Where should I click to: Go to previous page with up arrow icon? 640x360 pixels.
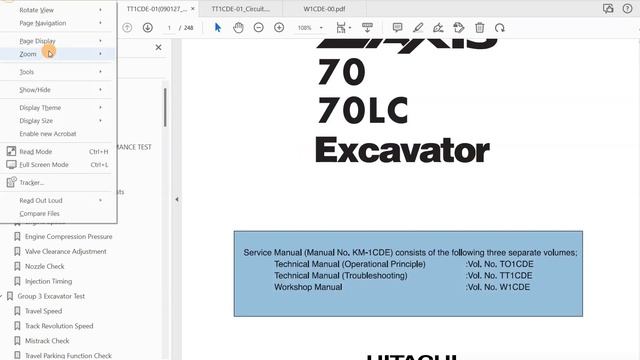pos(127,28)
